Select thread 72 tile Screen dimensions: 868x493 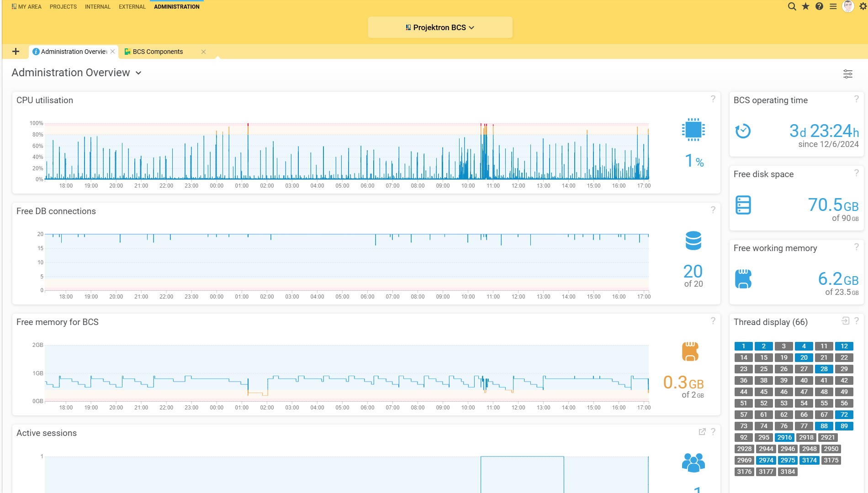(844, 414)
